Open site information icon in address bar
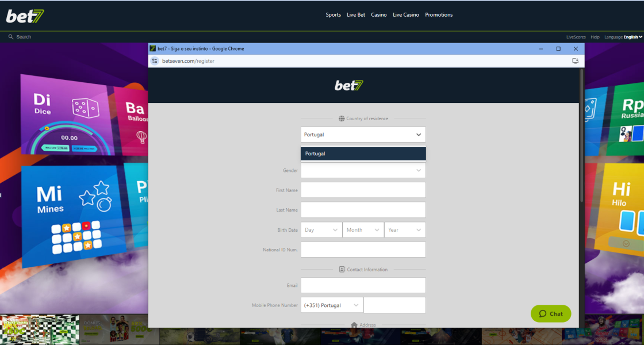The width and height of the screenshot is (644, 345). [x=155, y=61]
